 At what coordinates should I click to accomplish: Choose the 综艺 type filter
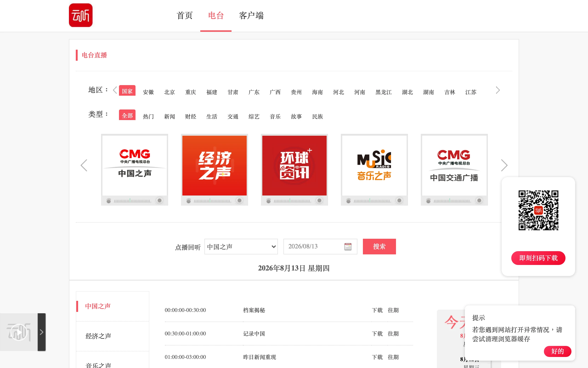click(254, 116)
